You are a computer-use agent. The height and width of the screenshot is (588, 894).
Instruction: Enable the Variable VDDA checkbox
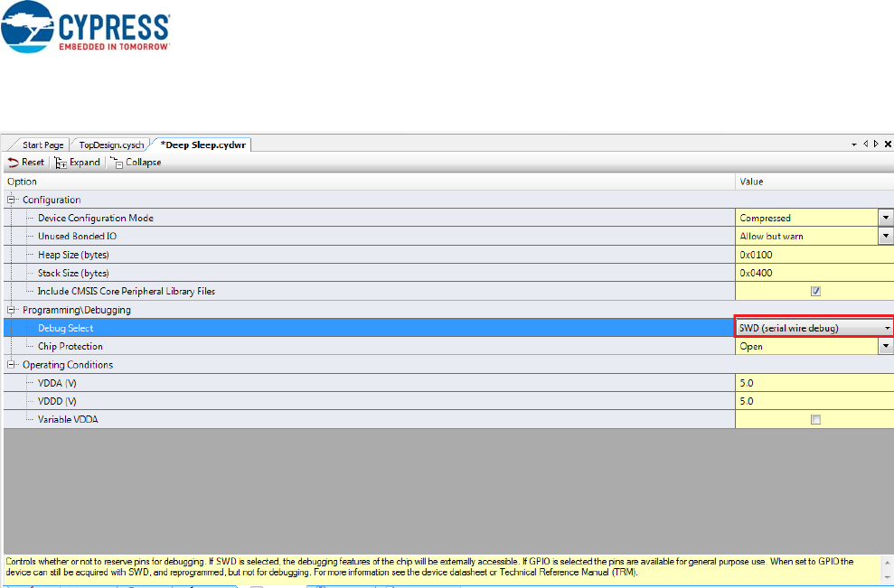coord(815,420)
